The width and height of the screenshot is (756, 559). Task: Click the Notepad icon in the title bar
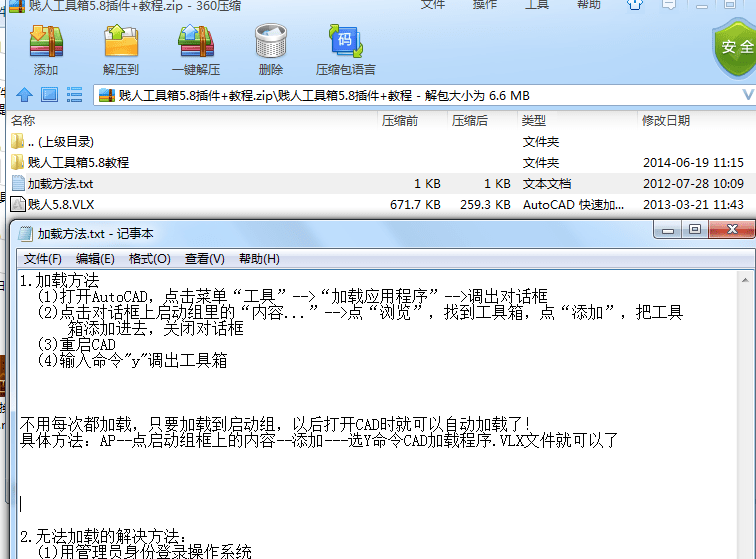coord(25,234)
